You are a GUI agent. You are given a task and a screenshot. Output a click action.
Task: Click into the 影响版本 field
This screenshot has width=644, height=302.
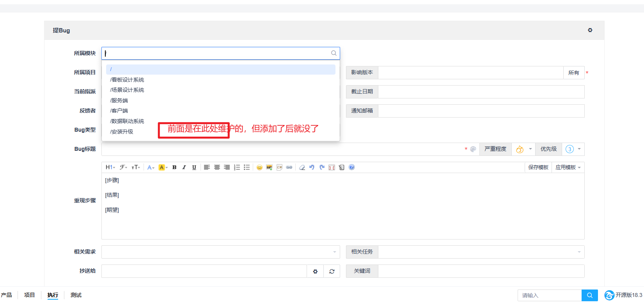(471, 73)
